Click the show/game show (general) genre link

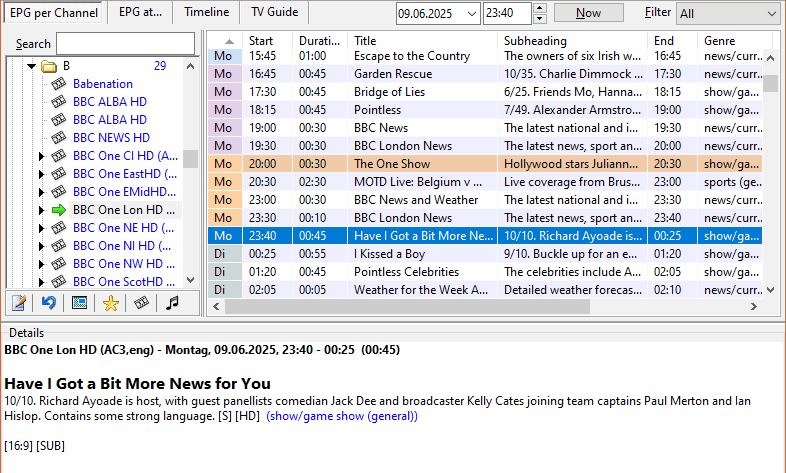(x=342, y=416)
